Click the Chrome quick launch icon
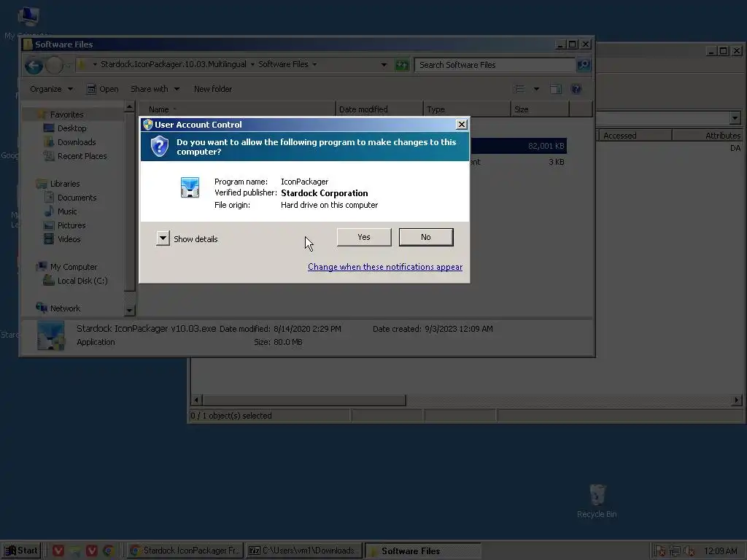The image size is (747, 560). coord(109,551)
